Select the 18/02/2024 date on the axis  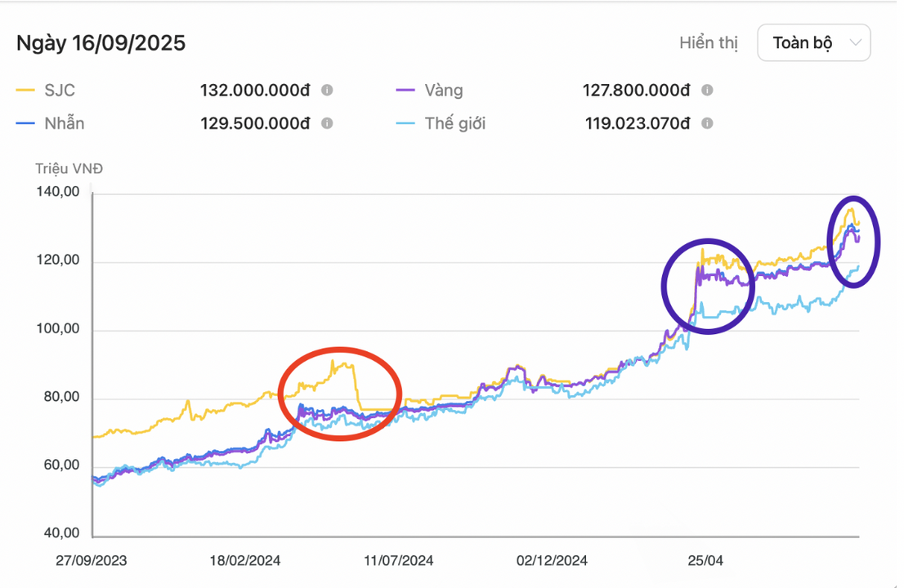245,561
